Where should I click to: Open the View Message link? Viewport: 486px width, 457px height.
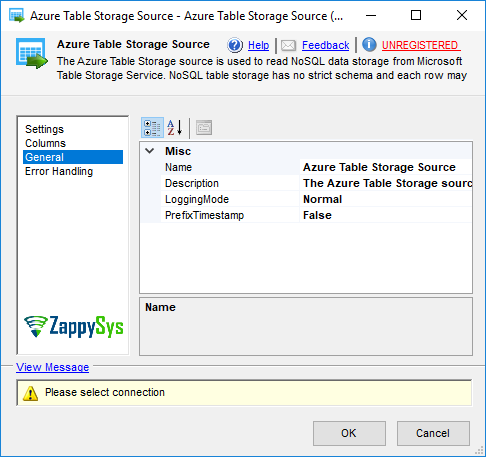click(x=52, y=367)
